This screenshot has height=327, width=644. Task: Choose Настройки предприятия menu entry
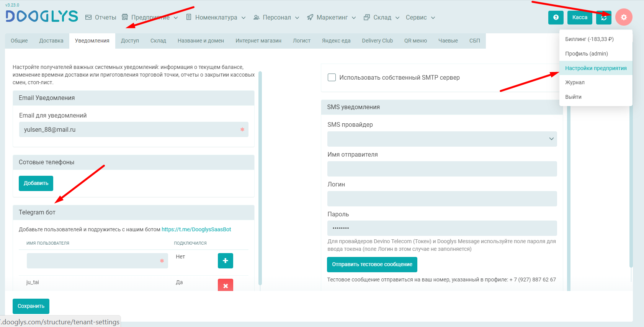pos(596,68)
